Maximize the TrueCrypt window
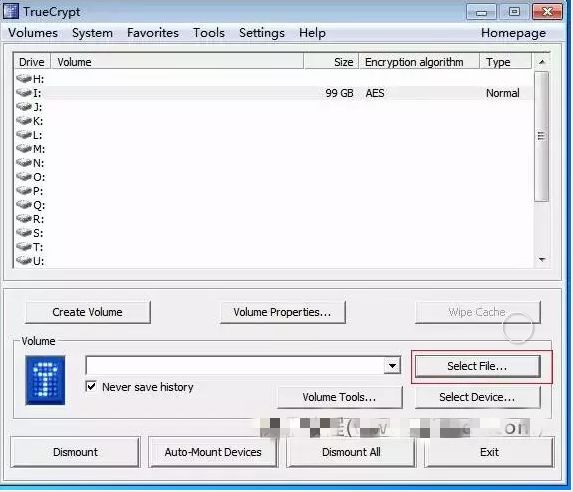The height and width of the screenshot is (492, 573). [514, 12]
